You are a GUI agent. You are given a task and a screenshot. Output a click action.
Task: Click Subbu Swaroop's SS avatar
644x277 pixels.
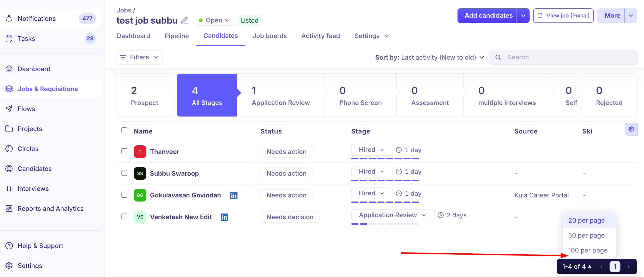tap(140, 173)
